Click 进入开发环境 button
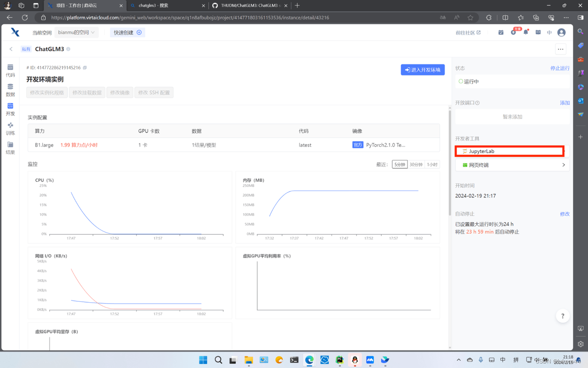 423,69
